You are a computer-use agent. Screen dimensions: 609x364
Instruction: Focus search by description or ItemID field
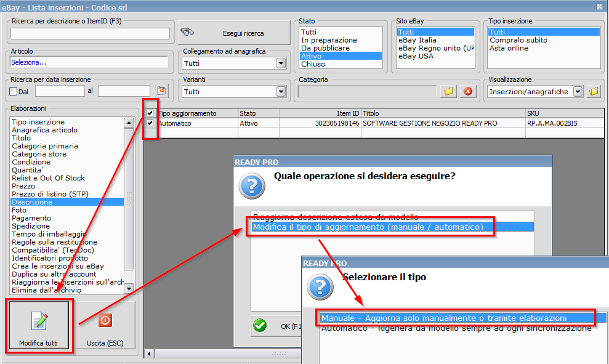[x=90, y=33]
